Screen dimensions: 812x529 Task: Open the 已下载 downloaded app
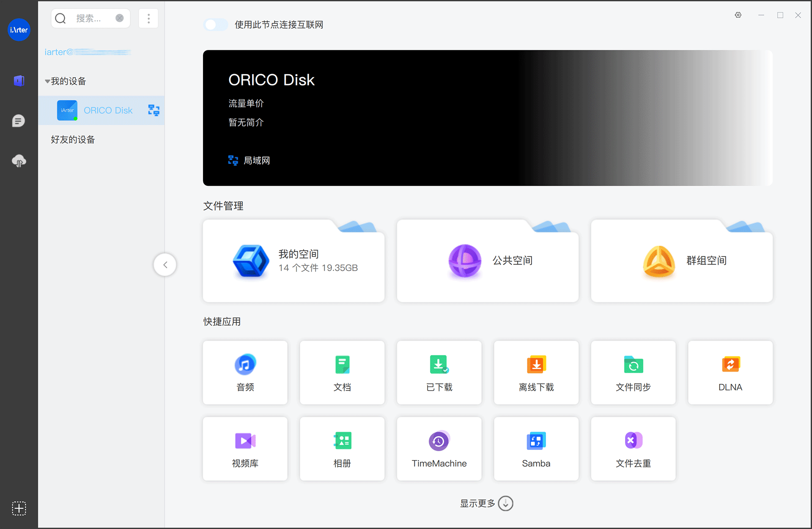[439, 372]
